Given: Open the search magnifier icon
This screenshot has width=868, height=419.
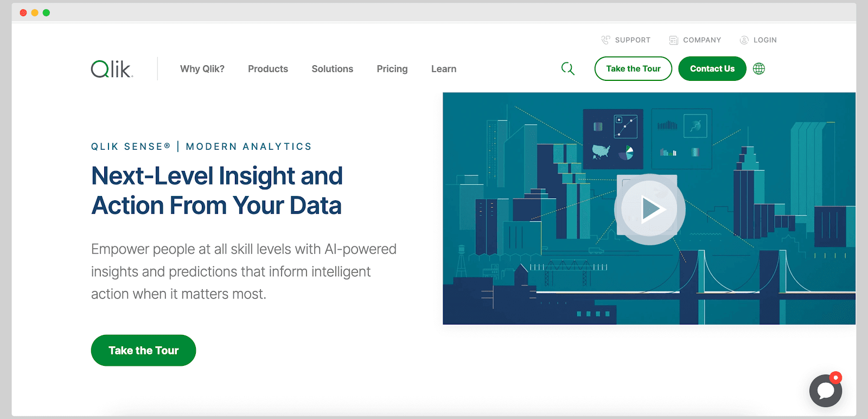Looking at the screenshot, I should click(568, 68).
